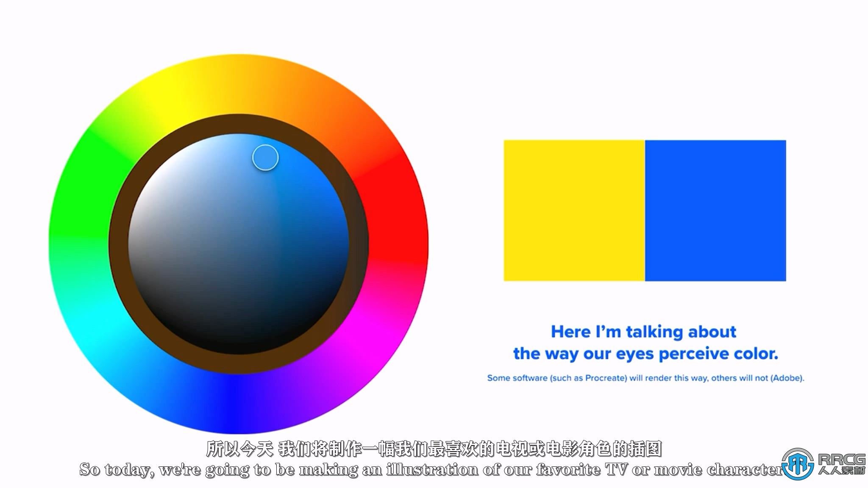Click the small note mentioning Procreate and Adobe
868x488 pixels.
click(x=645, y=378)
